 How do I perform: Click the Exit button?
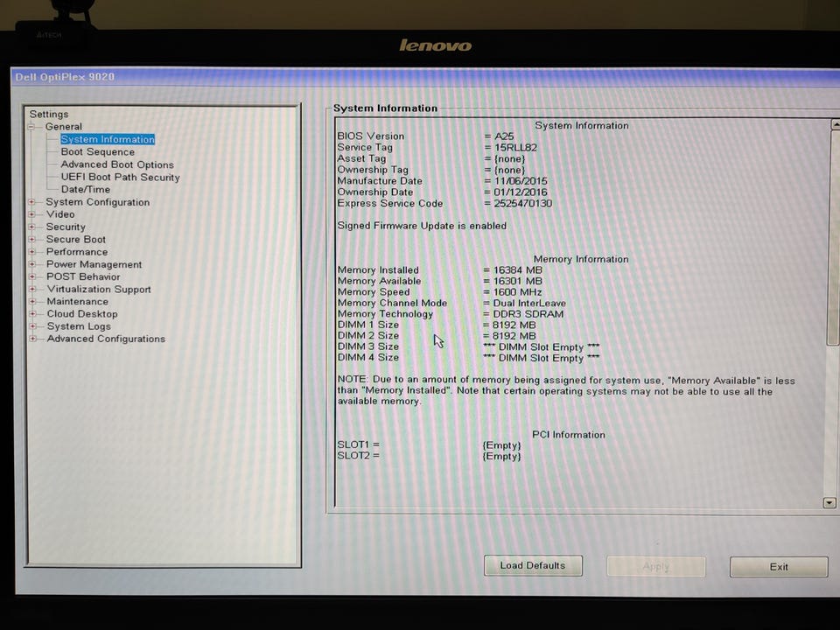coord(779,567)
